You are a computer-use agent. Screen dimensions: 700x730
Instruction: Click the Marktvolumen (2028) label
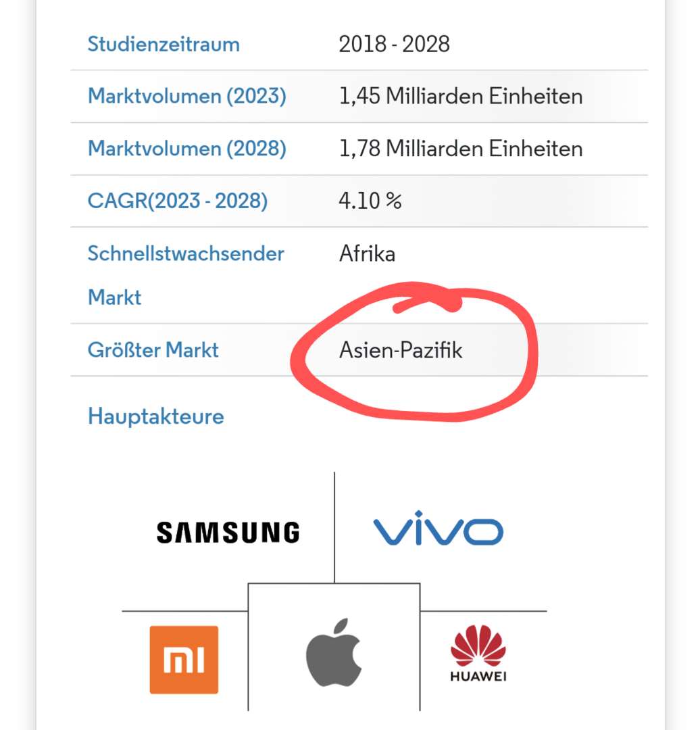coord(187,148)
